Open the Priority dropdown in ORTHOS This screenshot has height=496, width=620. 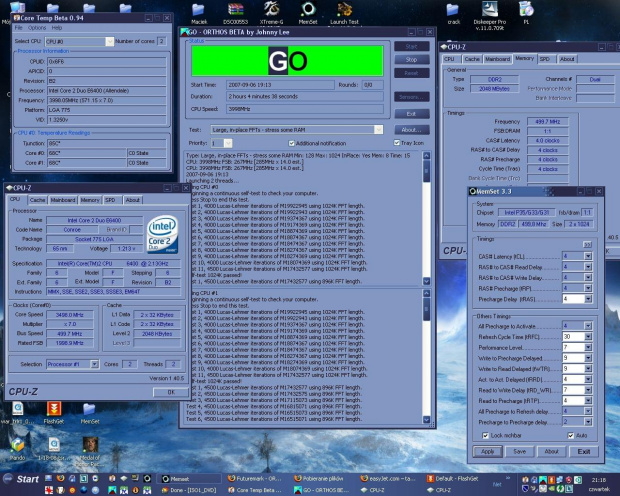(x=228, y=143)
